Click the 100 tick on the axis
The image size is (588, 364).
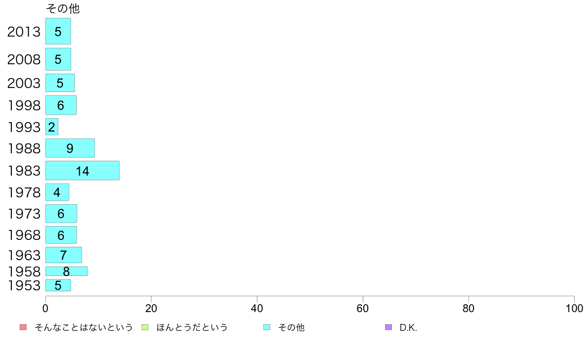pos(574,309)
